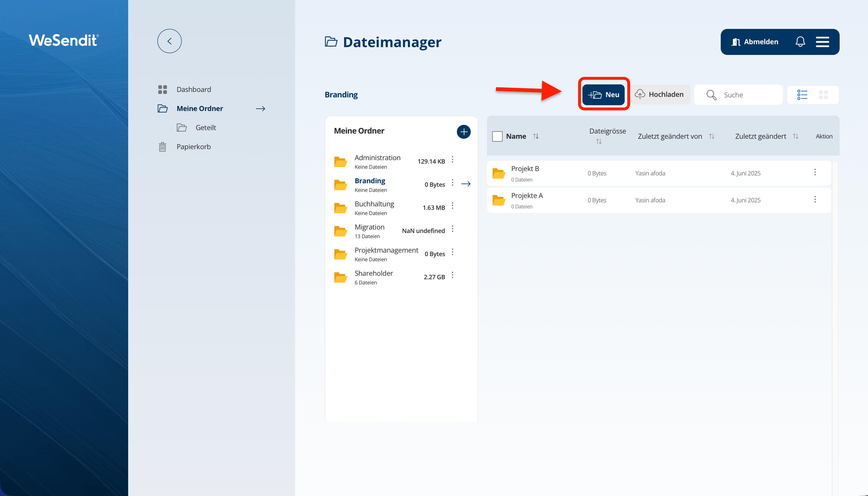Open the Buchhaltung folder in tree

pos(374,204)
